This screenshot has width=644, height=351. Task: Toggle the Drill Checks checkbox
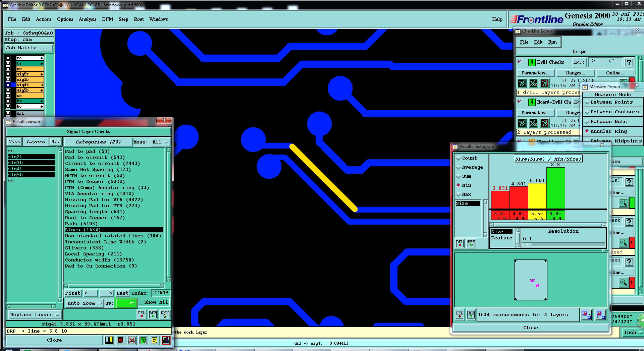click(x=520, y=61)
